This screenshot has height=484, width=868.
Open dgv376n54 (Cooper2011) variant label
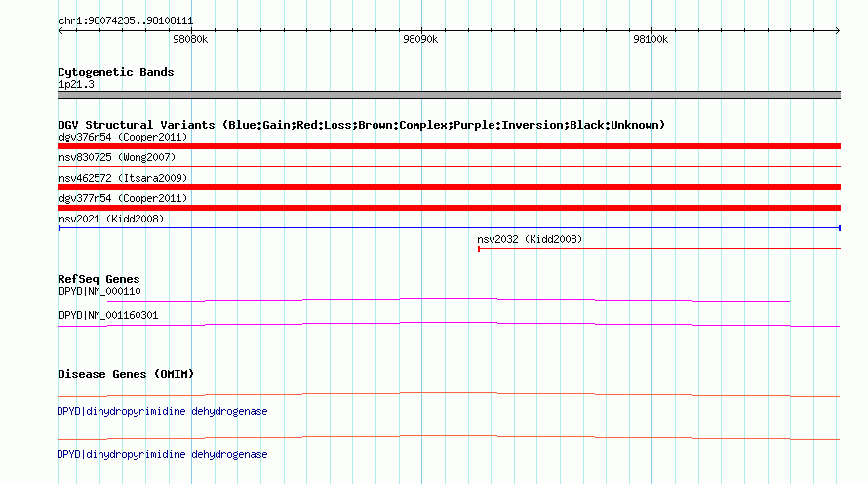click(123, 137)
